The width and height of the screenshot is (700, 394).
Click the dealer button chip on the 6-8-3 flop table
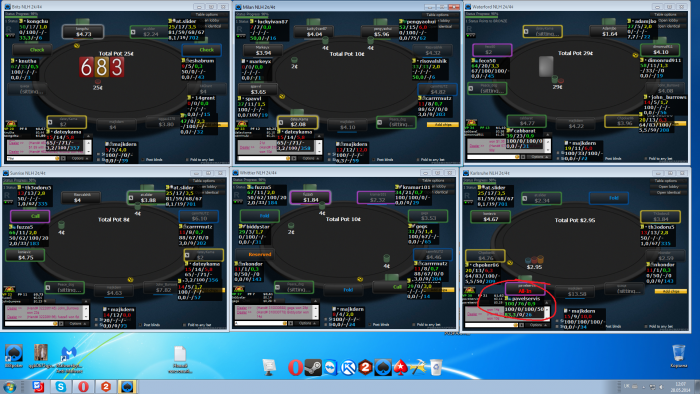77,46
